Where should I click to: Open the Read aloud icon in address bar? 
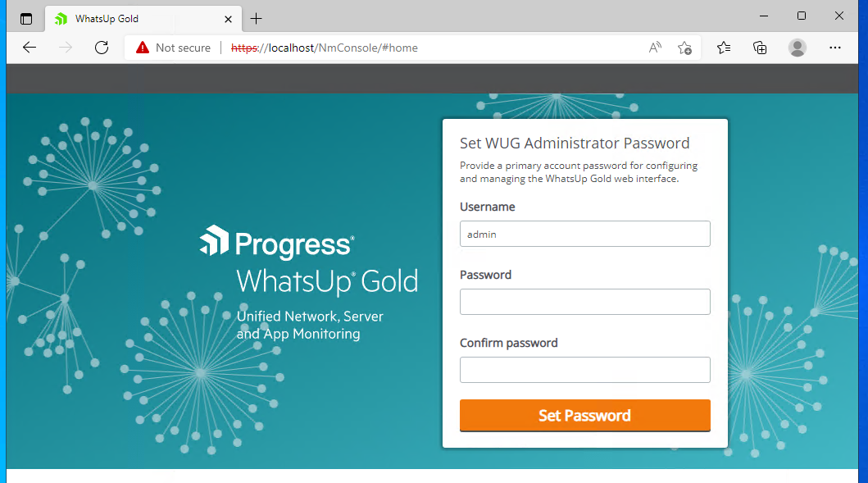[x=655, y=48]
